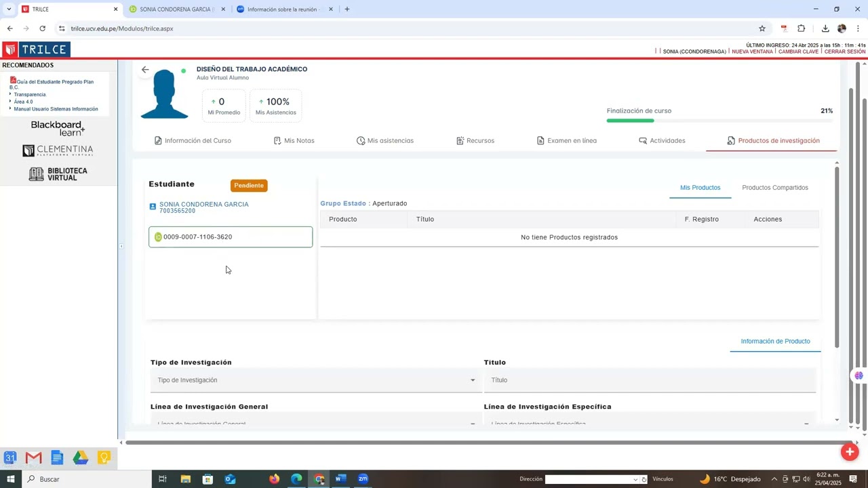868x488 pixels.
Task: Open Zoom from the taskbar
Action: coord(363,479)
